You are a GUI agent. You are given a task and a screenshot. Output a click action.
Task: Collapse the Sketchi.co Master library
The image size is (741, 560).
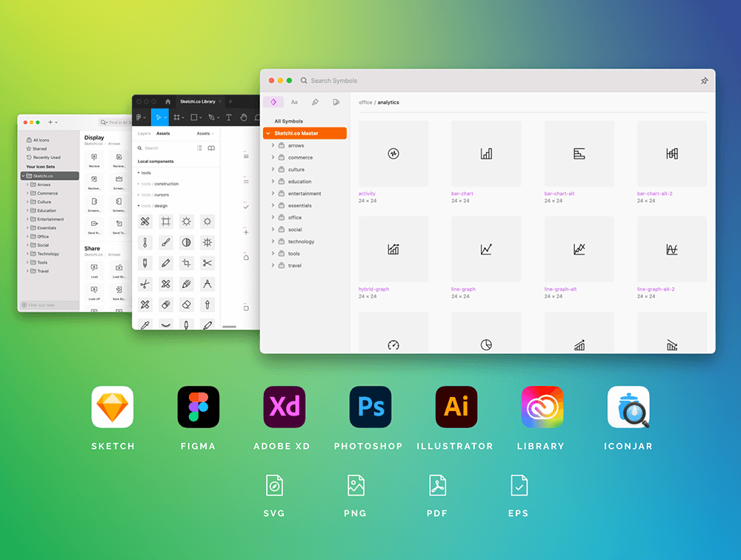tap(268, 133)
